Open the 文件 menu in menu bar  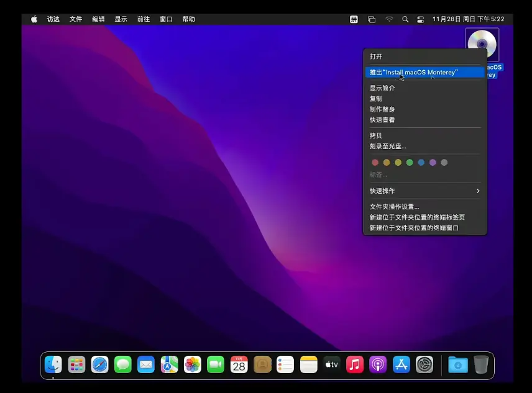point(76,19)
